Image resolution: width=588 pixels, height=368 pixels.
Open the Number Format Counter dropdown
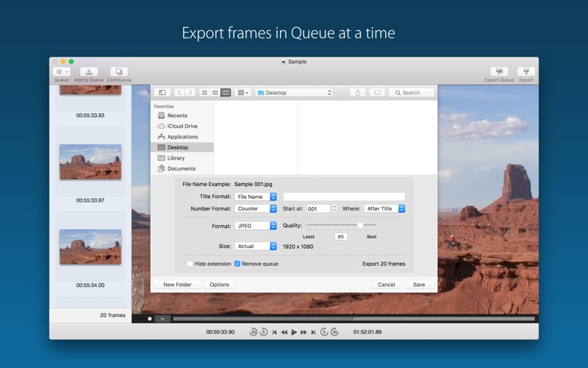click(x=256, y=208)
